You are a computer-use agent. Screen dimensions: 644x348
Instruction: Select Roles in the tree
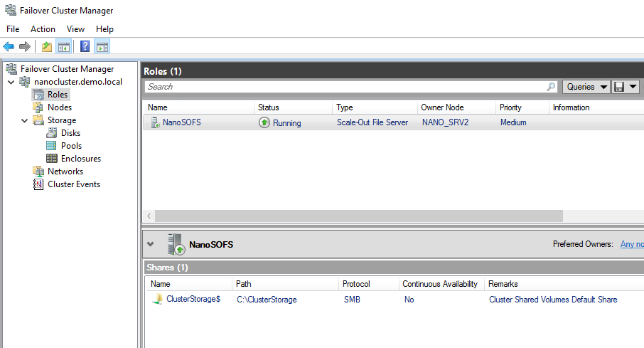pyautogui.click(x=58, y=95)
